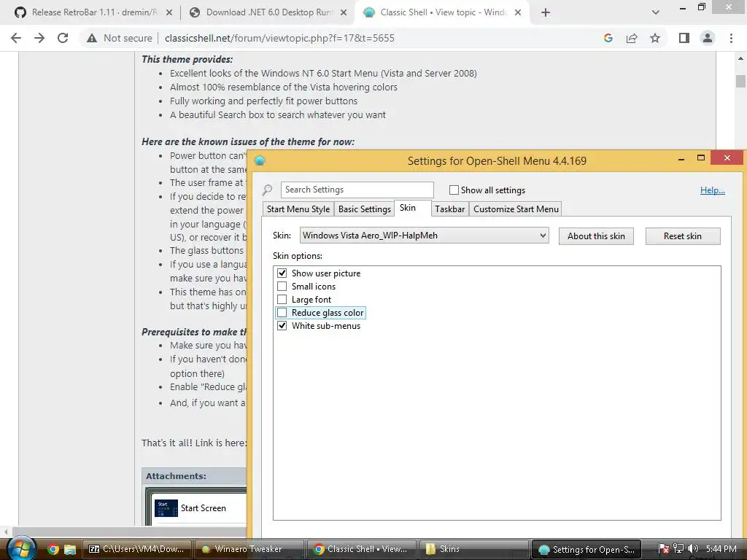Open the 7-Zip C:\Users\VM4 taskbar window

pyautogui.click(x=136, y=549)
